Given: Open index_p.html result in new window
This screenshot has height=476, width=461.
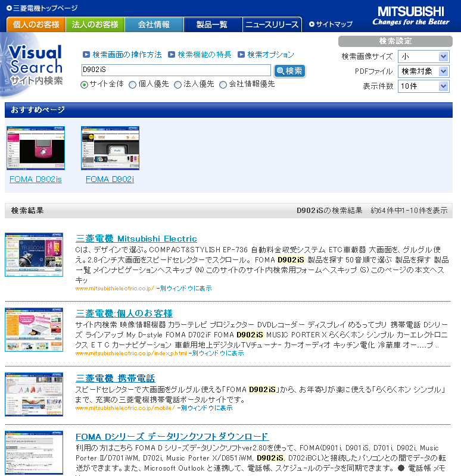Looking at the screenshot, I should pyautogui.click(x=218, y=353).
